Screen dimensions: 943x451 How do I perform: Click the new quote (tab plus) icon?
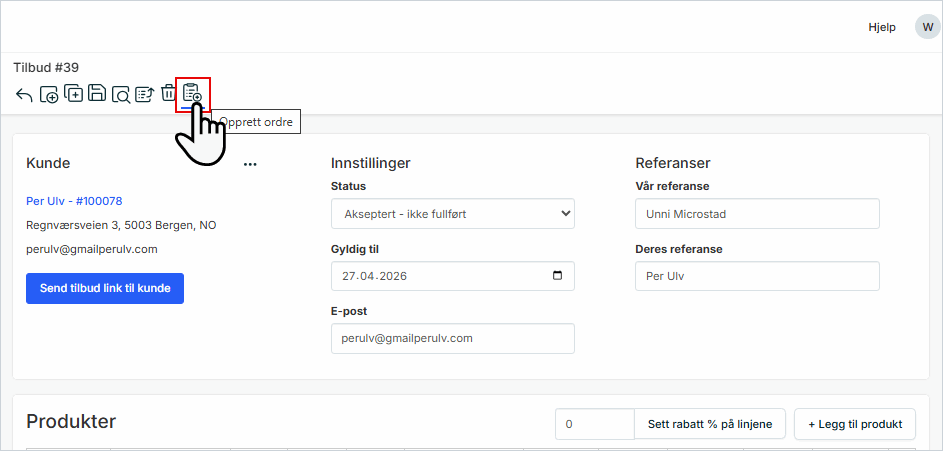coord(49,95)
